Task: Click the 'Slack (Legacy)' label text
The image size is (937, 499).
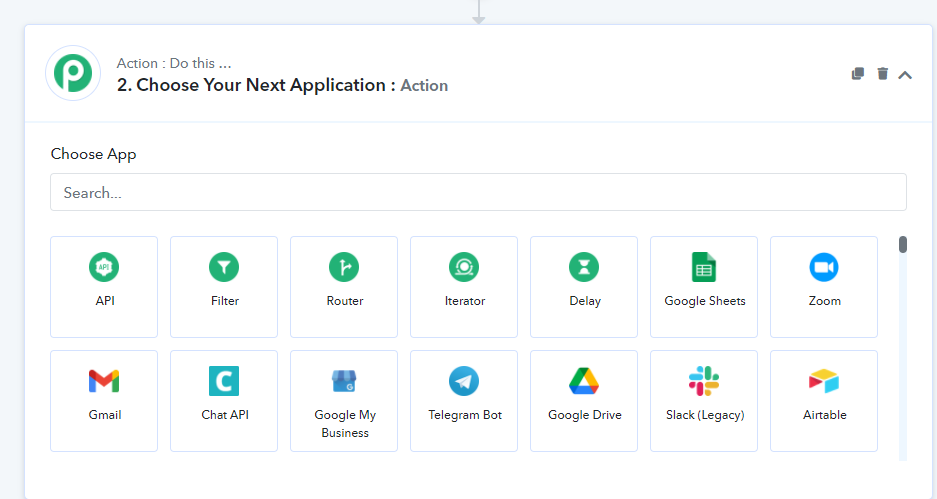Action: (705, 415)
